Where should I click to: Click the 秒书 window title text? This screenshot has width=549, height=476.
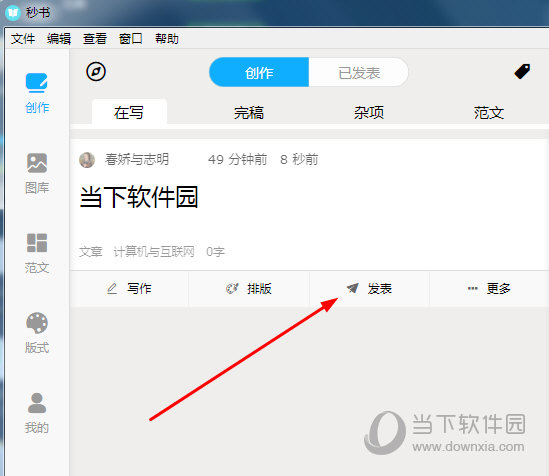pos(38,13)
